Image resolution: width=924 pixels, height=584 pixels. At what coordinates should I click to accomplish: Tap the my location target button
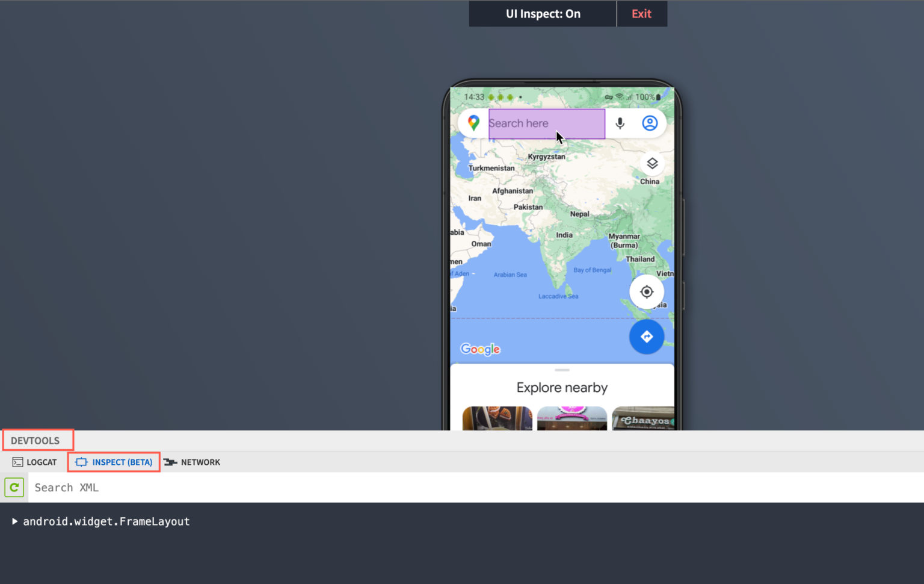pyautogui.click(x=647, y=292)
